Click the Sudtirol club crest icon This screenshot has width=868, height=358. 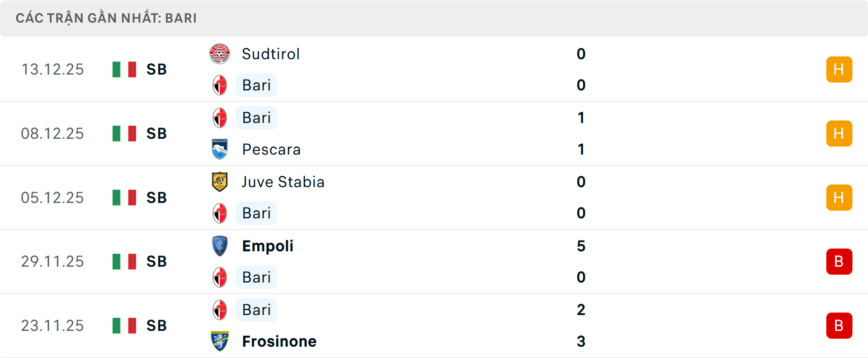(x=220, y=54)
